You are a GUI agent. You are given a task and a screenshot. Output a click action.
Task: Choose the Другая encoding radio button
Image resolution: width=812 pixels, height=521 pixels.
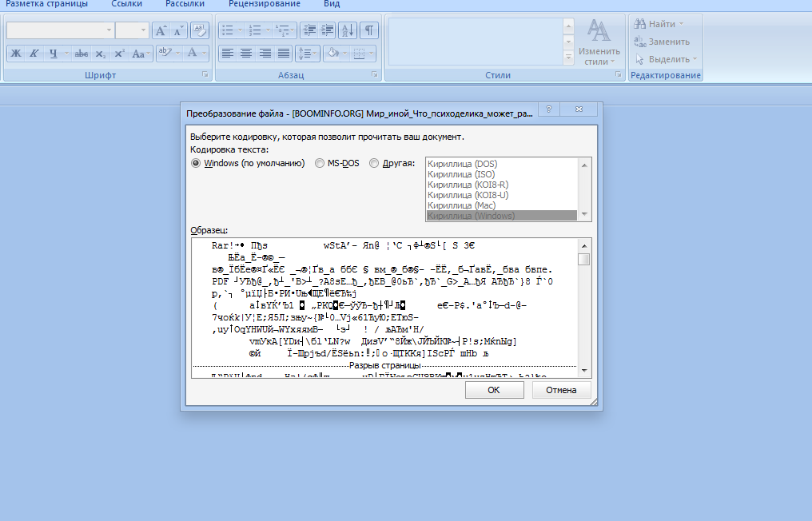point(374,163)
